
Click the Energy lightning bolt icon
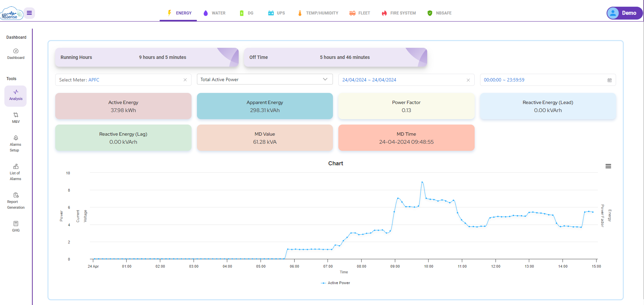(170, 13)
